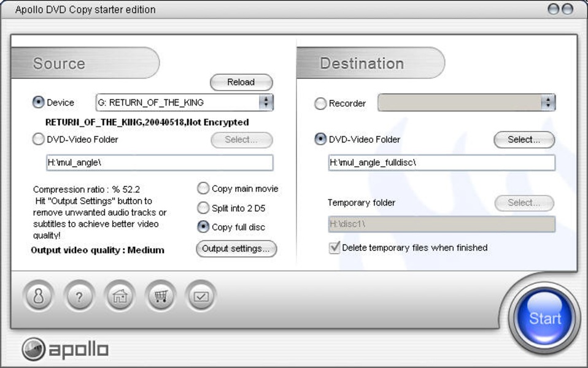
Task: Click the destination folder path field
Action: pos(441,163)
